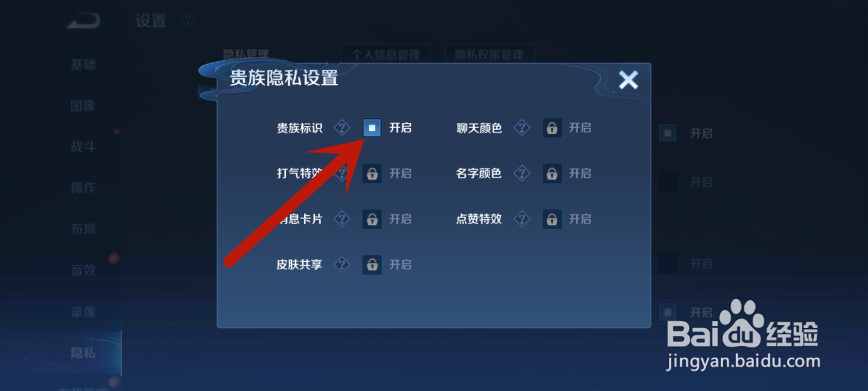Click the help icon next to 贵族标识
The width and height of the screenshot is (868, 391).
tap(342, 128)
